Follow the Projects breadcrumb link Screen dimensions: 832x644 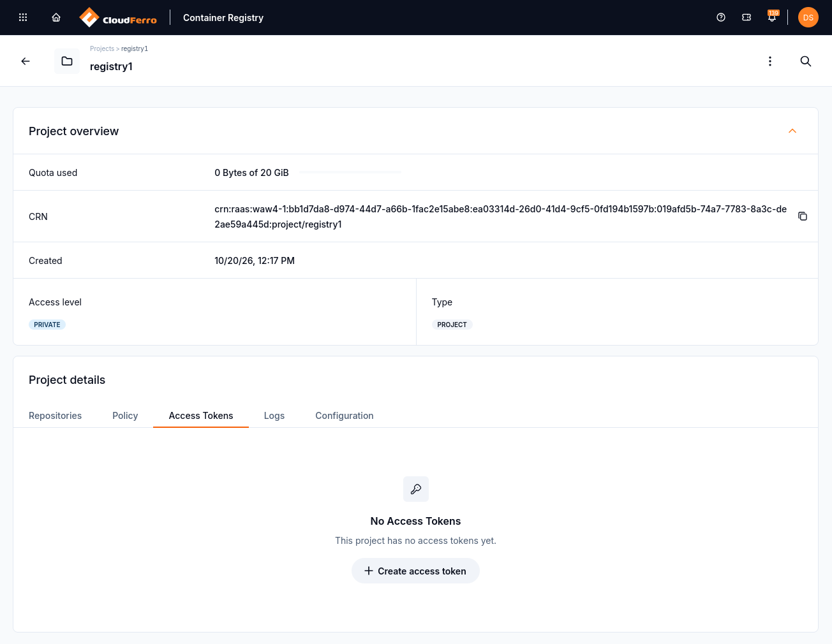[102, 48]
